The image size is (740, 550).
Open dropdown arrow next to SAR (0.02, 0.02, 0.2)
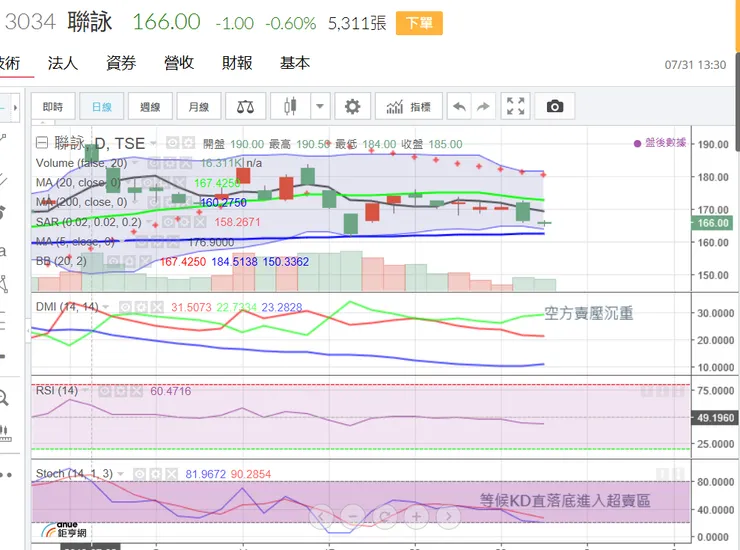[x=150, y=222]
